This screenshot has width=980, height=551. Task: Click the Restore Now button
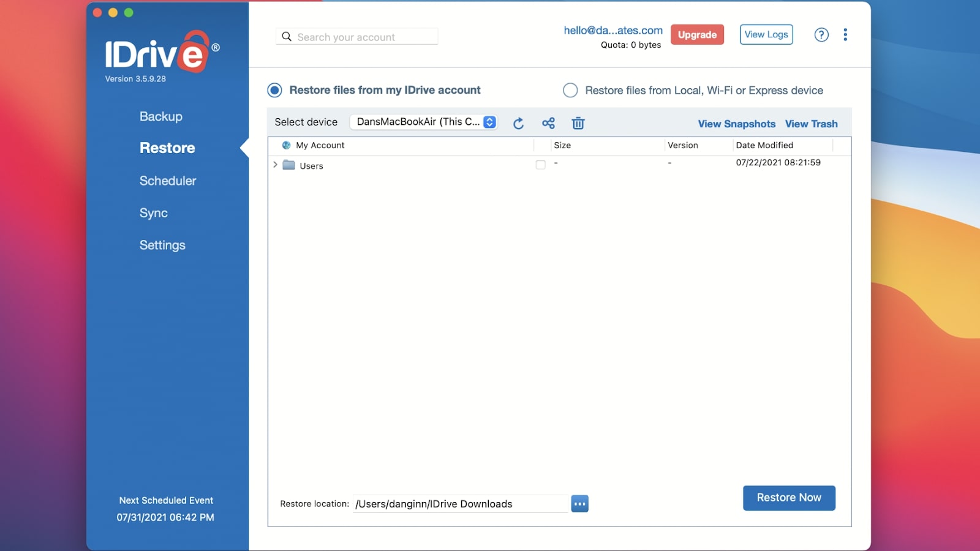789,498
